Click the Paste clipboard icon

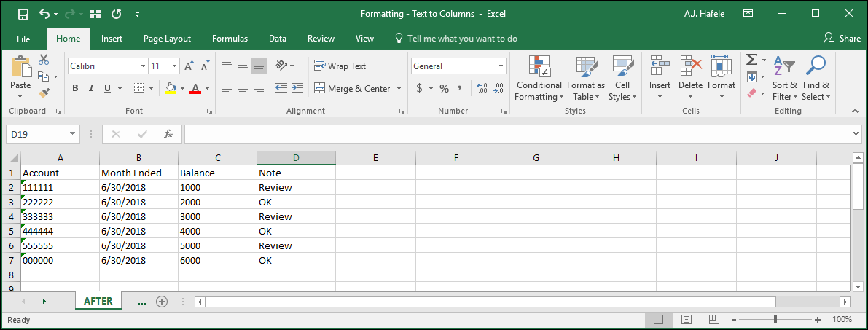click(x=21, y=66)
